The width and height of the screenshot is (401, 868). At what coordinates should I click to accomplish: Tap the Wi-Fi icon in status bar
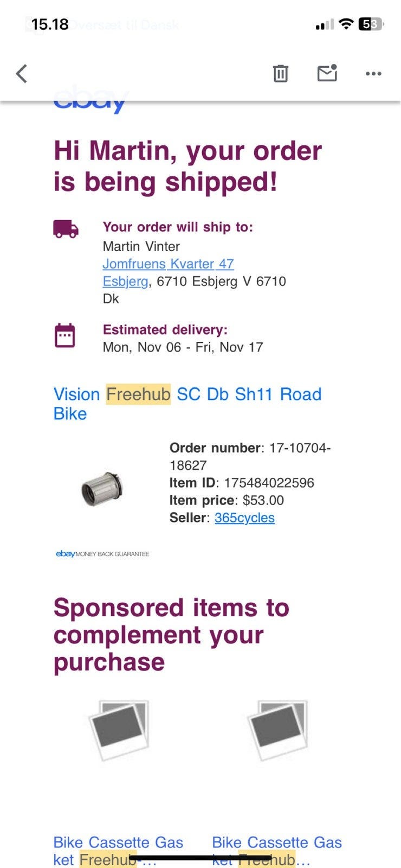(346, 24)
